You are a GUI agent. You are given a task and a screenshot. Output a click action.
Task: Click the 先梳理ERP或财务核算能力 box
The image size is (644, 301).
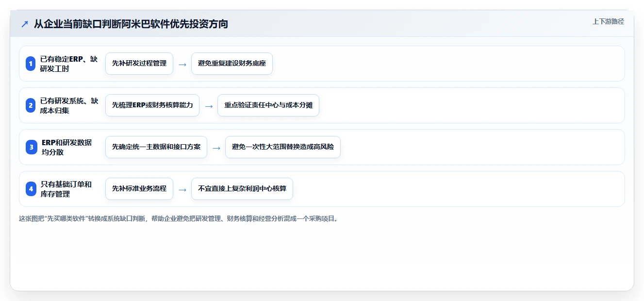tap(152, 105)
